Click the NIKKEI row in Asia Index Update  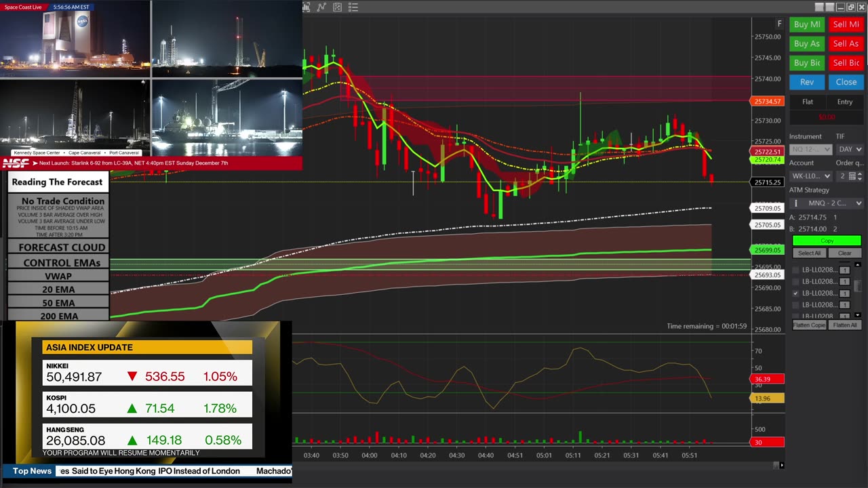coord(148,373)
